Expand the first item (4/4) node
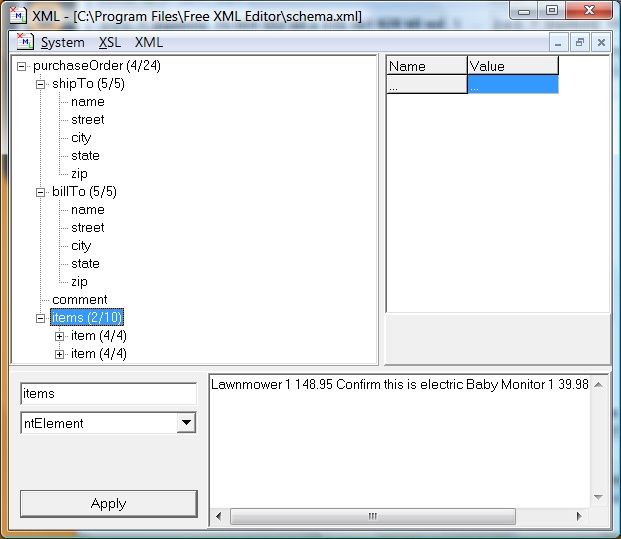The image size is (621, 539). [x=59, y=336]
